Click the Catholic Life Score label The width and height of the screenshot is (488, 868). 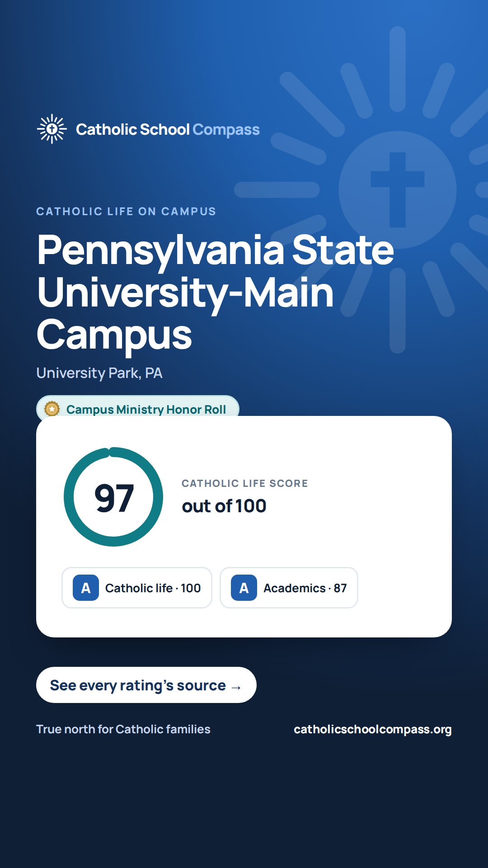[245, 483]
